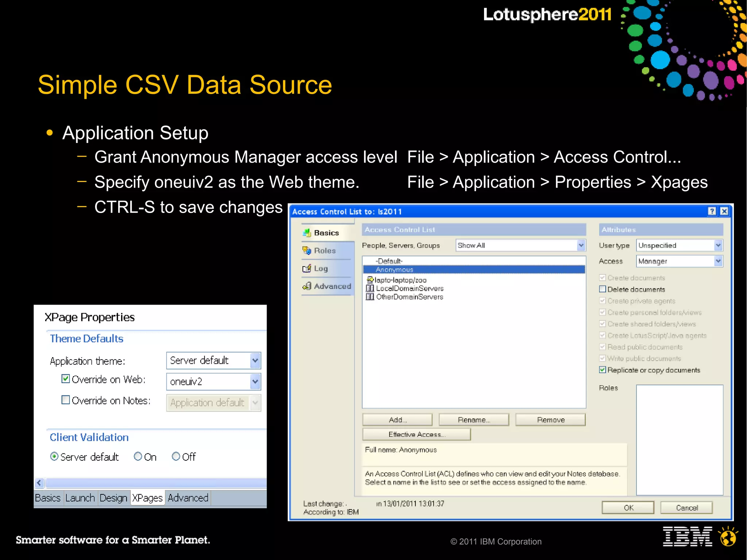Viewport: 747px width, 560px height.
Task: Switch to Advanced properties tab
Action: point(188,498)
